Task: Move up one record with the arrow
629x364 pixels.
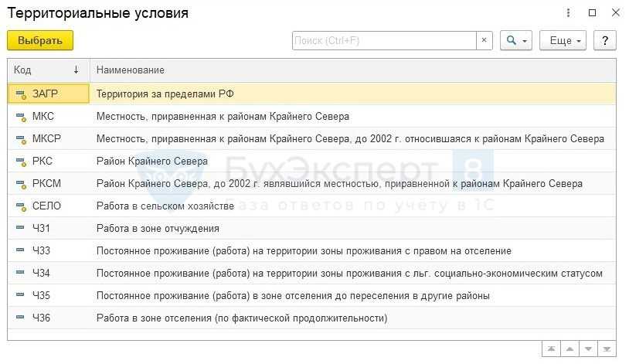Action: pyautogui.click(x=568, y=349)
